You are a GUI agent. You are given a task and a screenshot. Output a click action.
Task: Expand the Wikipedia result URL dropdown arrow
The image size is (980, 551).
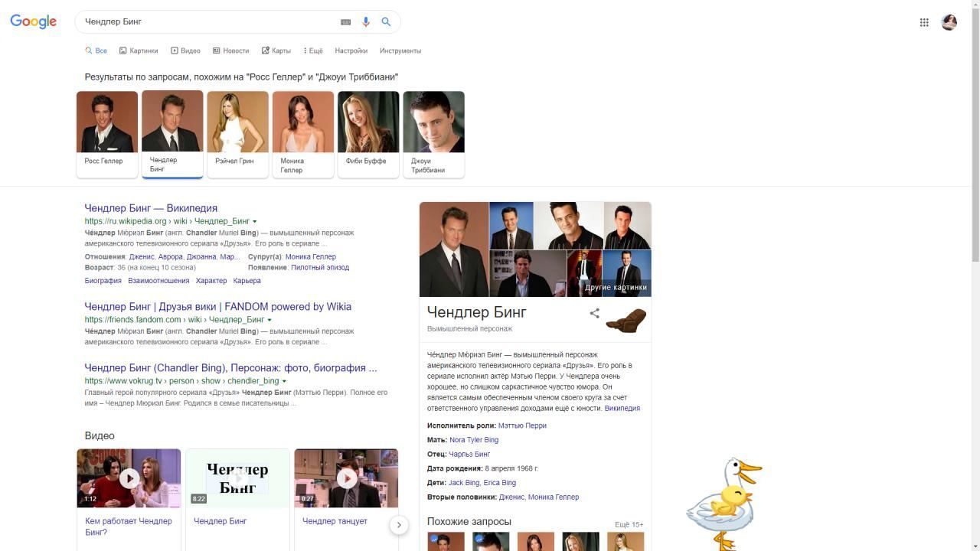tap(255, 222)
